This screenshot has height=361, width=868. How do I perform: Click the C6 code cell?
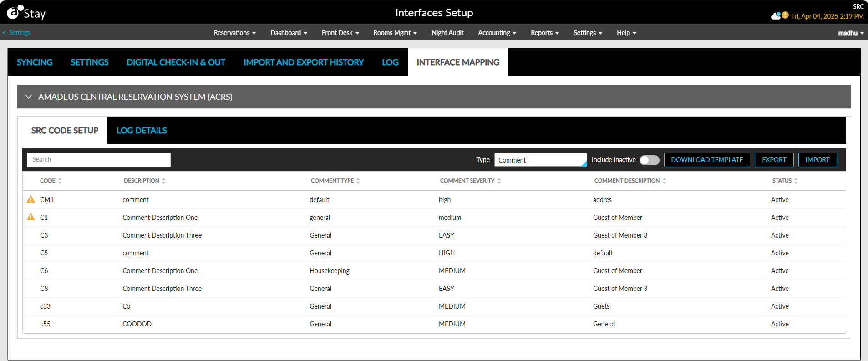(44, 271)
